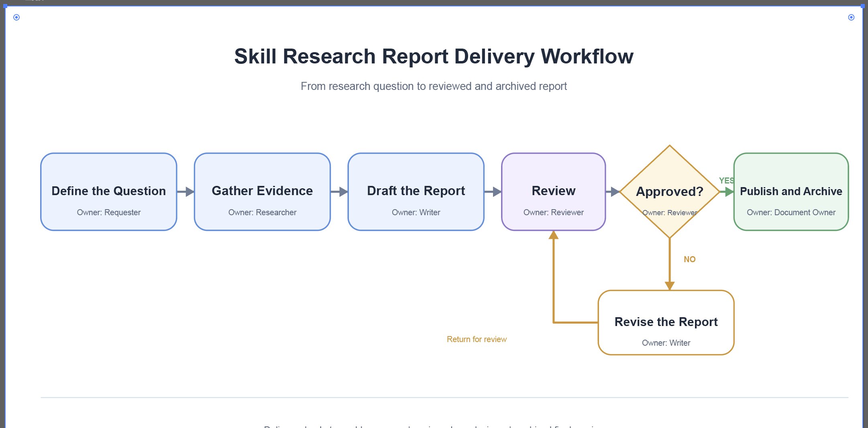
Task: Select the Approved? decision diamond
Action: [670, 192]
